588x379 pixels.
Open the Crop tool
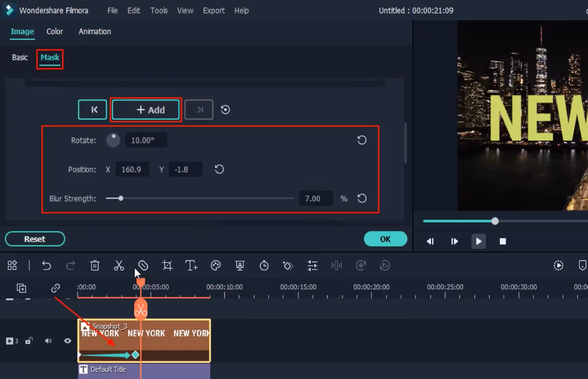coord(167,266)
